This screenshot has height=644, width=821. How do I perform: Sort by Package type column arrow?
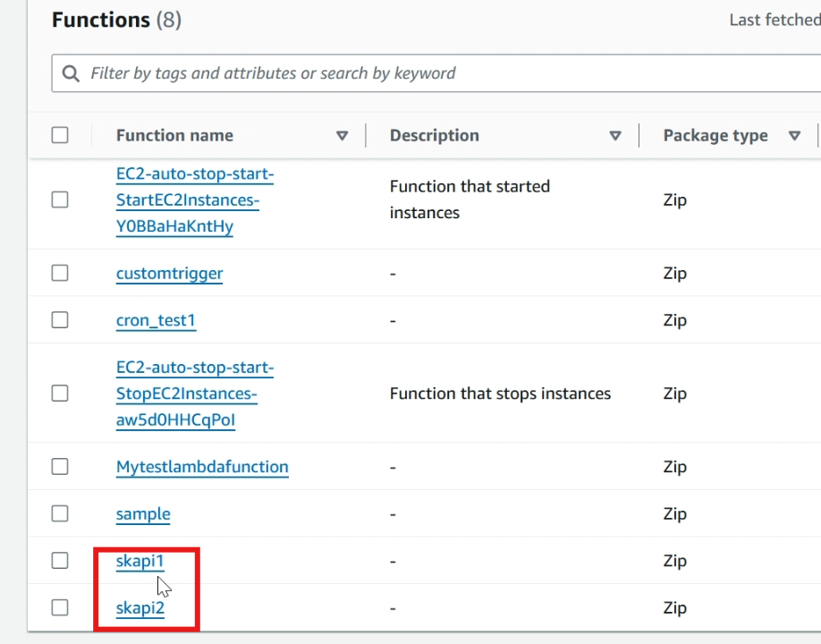794,136
